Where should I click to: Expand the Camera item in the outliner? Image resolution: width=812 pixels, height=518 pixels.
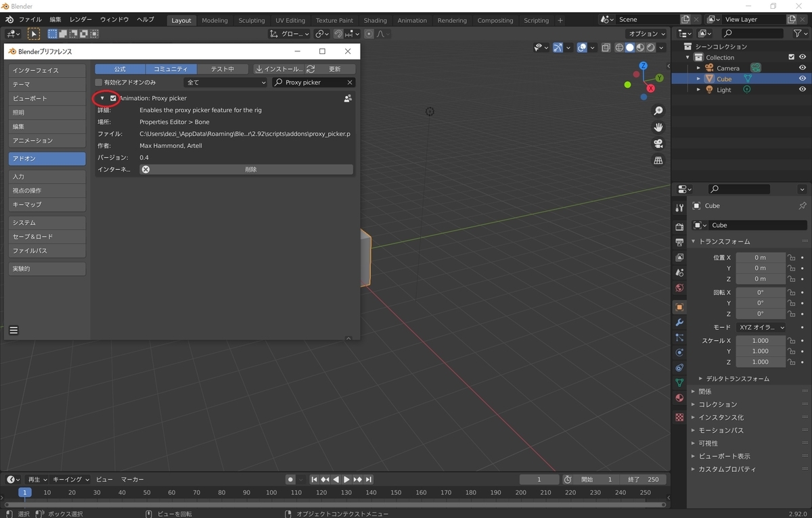pos(699,68)
